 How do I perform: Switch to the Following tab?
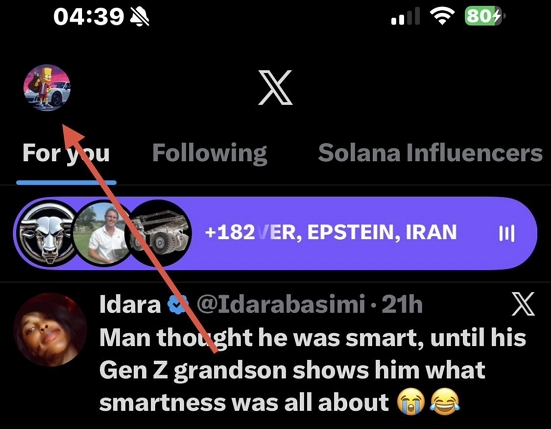click(x=209, y=154)
